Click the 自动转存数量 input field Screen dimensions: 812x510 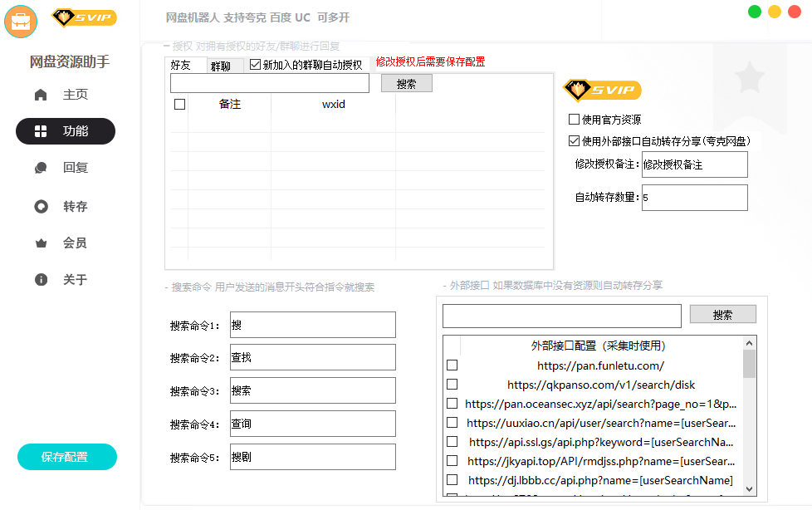pos(694,198)
